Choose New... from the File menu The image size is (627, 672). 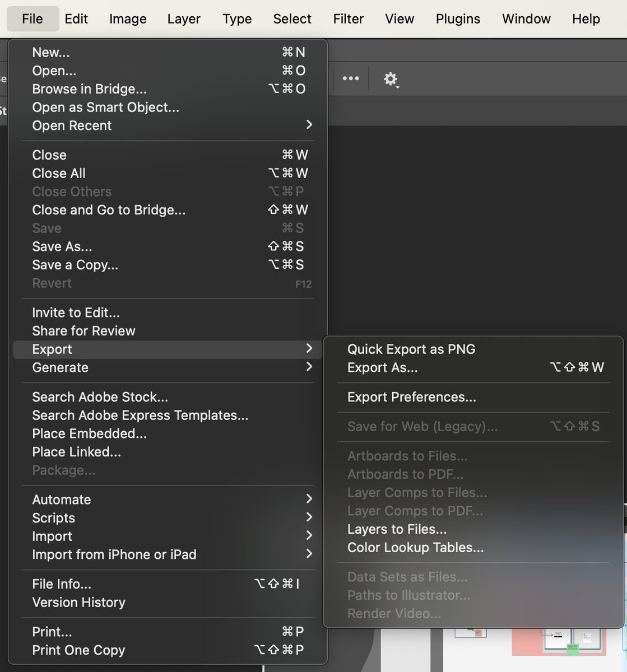(168, 52)
